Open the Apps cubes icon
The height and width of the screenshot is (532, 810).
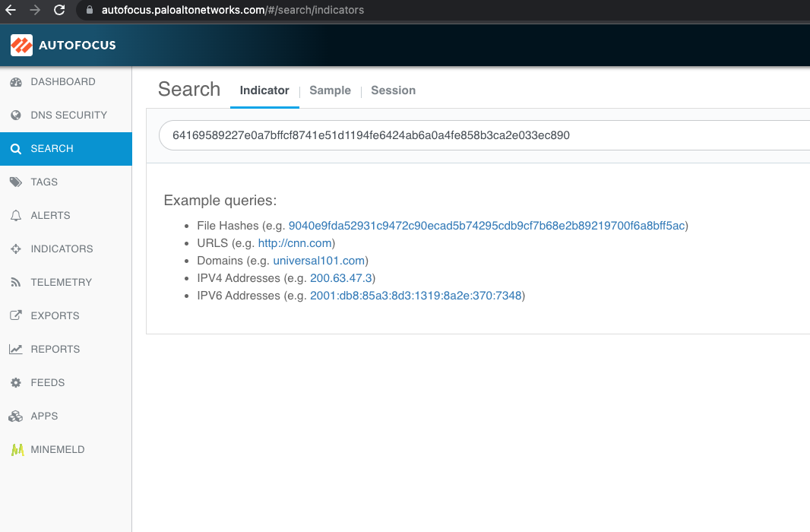(x=15, y=416)
